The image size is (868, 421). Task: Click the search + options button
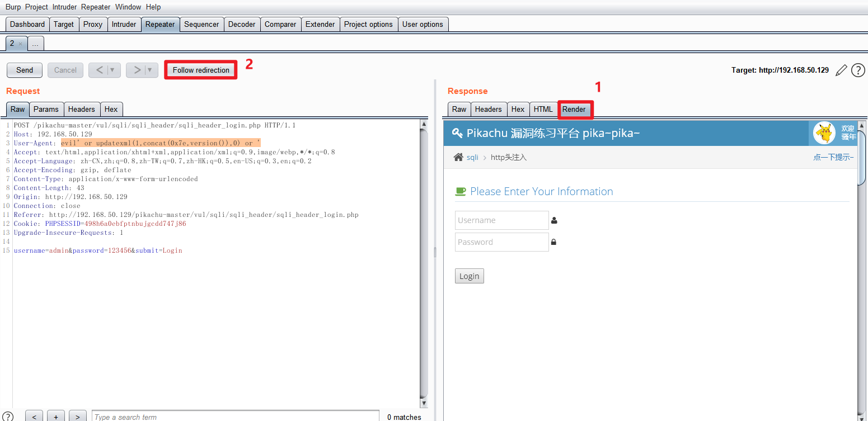56,417
